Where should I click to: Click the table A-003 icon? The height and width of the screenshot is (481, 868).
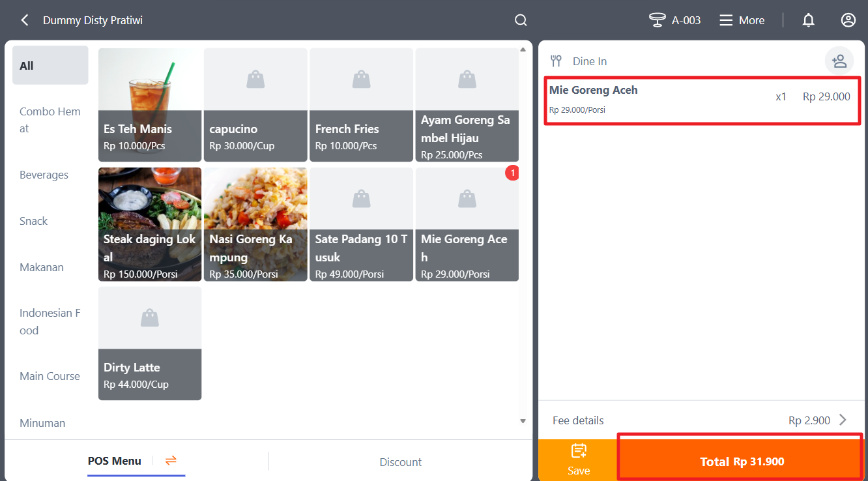(x=657, y=20)
